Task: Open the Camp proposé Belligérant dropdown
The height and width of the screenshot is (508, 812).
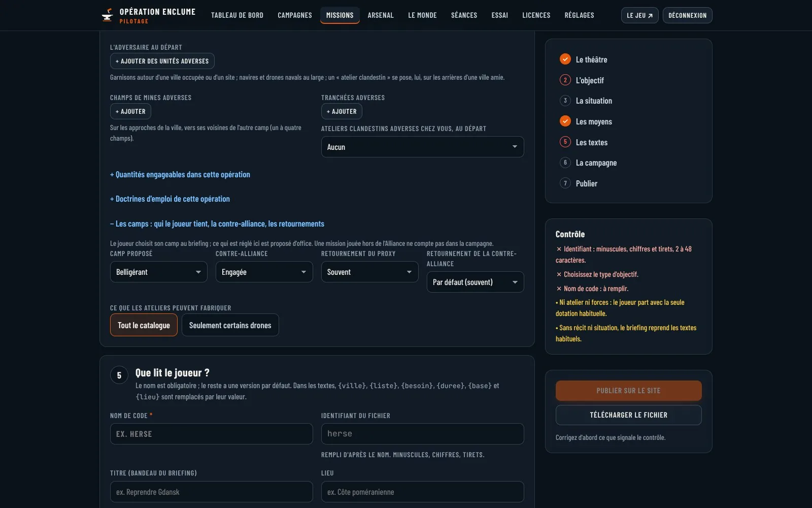Action: point(159,272)
